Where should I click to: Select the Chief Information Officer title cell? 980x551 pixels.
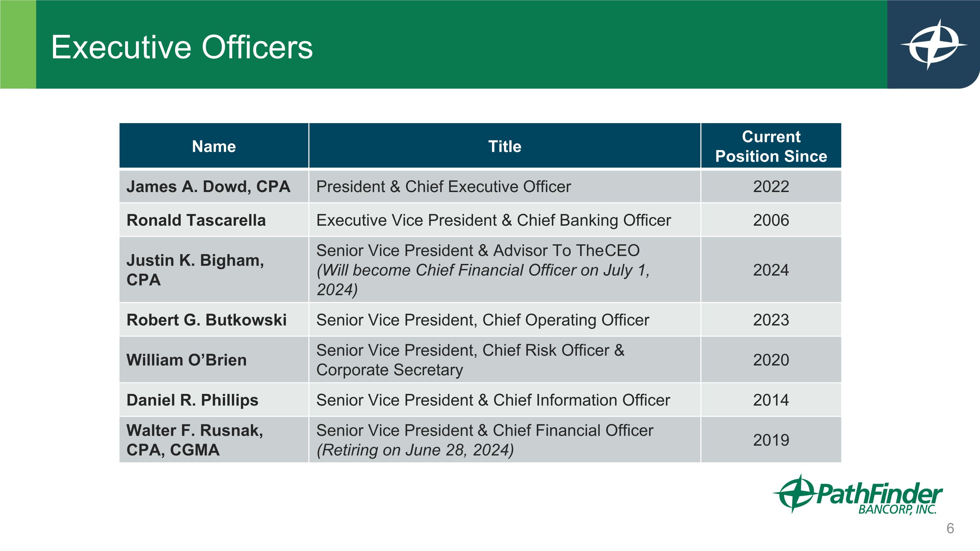[493, 400]
